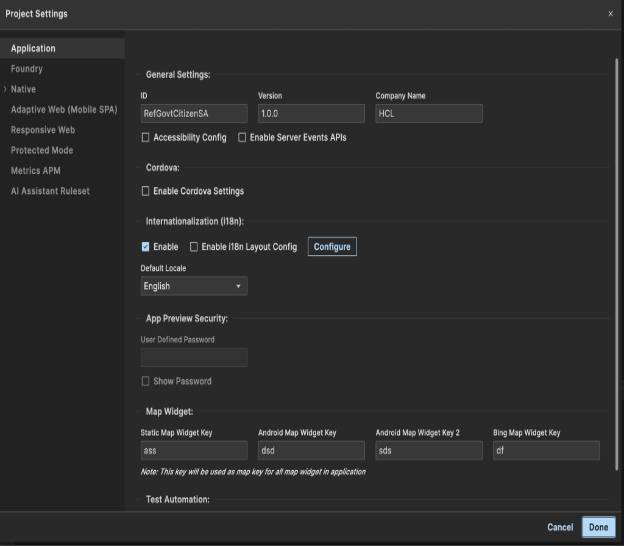Tick Enable i18n Layout Config
The image size is (624, 546).
194,246
